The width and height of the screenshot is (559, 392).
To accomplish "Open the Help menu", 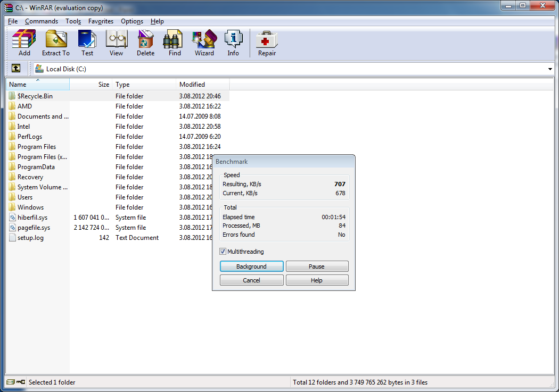I will (157, 21).
